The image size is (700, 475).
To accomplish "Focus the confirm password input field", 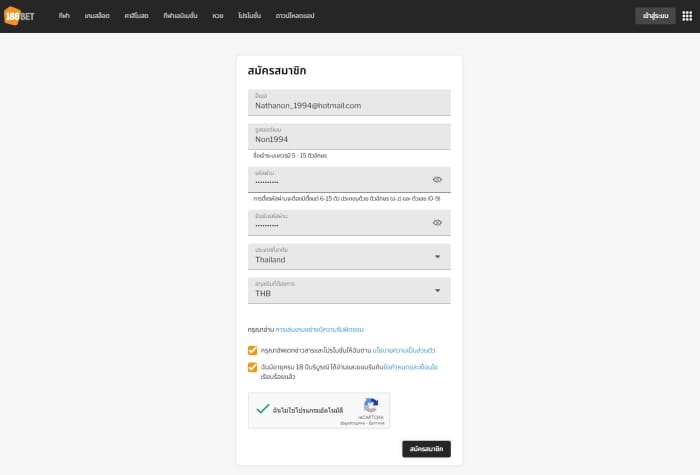I will pyautogui.click(x=349, y=222).
